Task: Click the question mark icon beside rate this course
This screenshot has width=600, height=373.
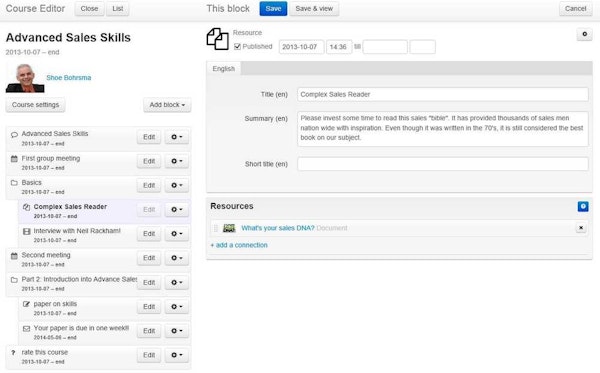Action: coord(13,353)
